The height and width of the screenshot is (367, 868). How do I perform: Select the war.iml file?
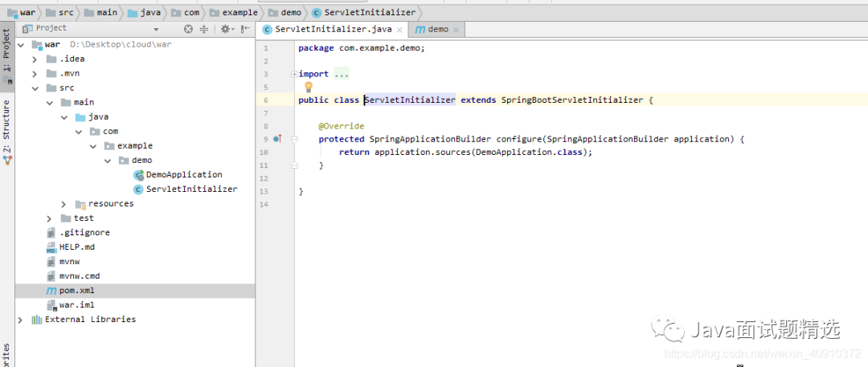(76, 305)
